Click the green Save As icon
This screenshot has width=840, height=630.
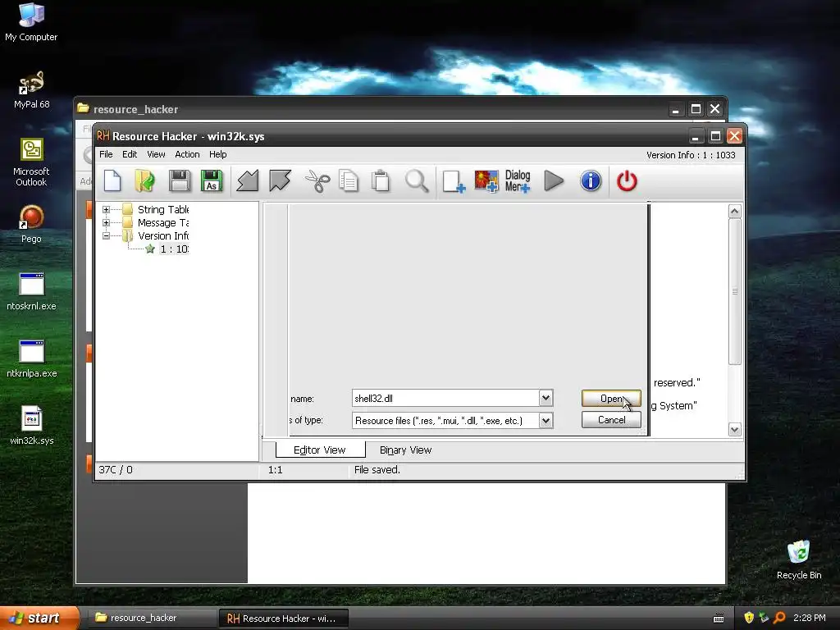212,181
